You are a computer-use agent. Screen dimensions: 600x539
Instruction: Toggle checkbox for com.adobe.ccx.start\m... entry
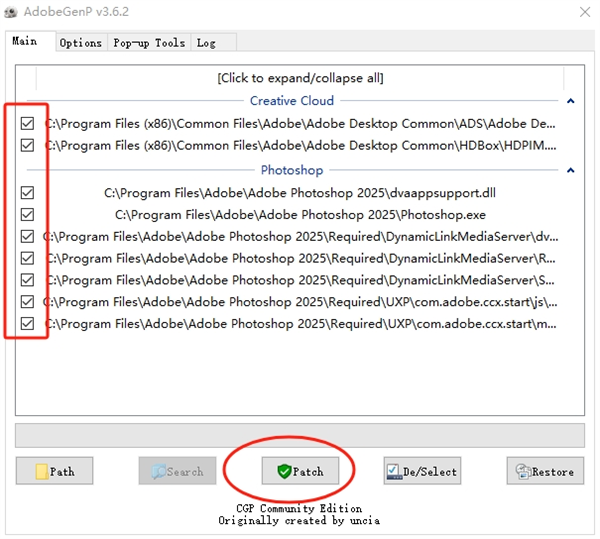[27, 324]
